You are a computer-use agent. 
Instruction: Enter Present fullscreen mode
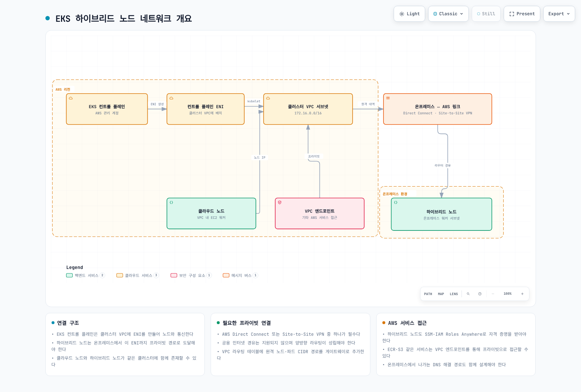(x=522, y=14)
